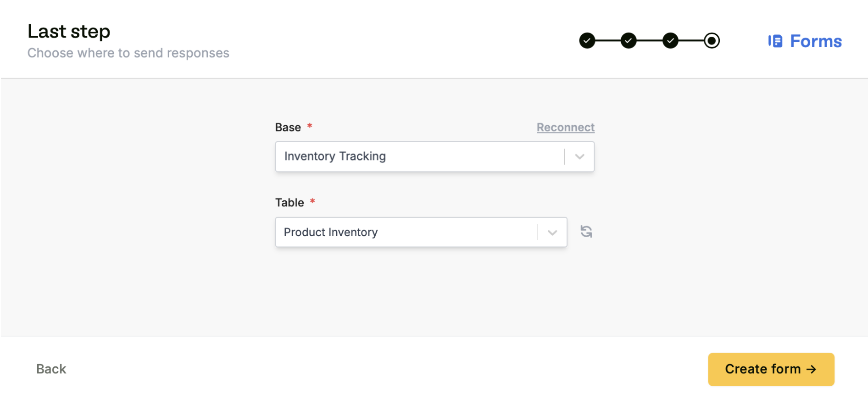Select the Product Inventory table field
Viewport: 868px width, 399px height.
(404, 232)
